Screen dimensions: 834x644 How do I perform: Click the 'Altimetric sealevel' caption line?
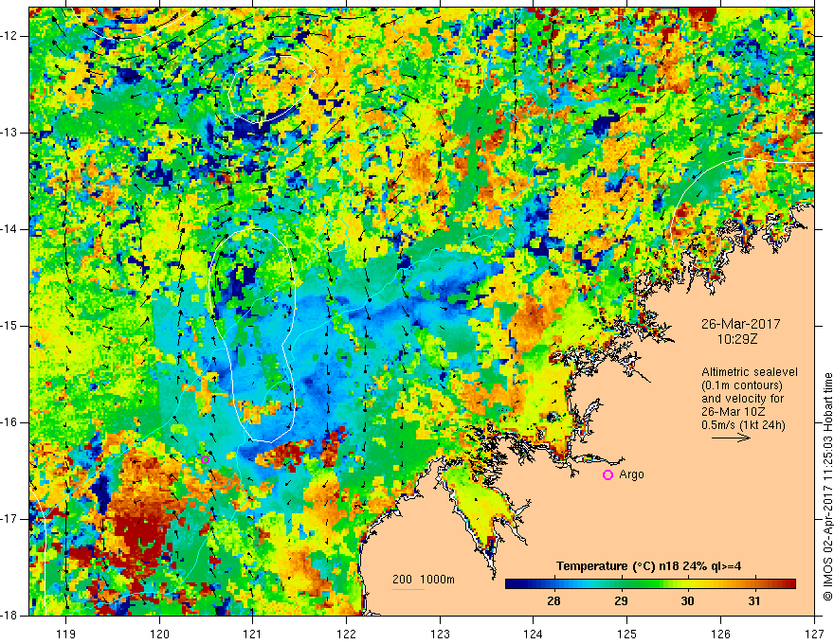pos(750,372)
